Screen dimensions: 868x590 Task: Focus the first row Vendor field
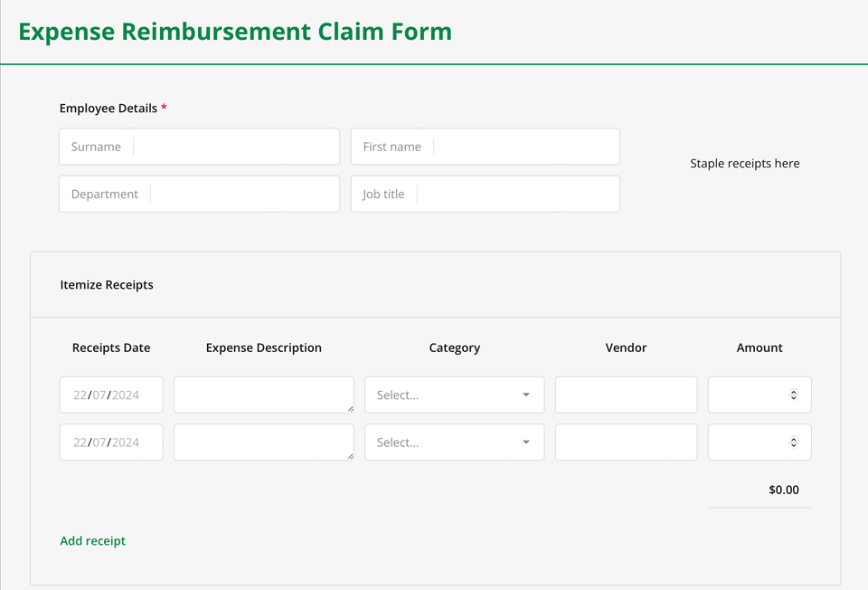[626, 395]
